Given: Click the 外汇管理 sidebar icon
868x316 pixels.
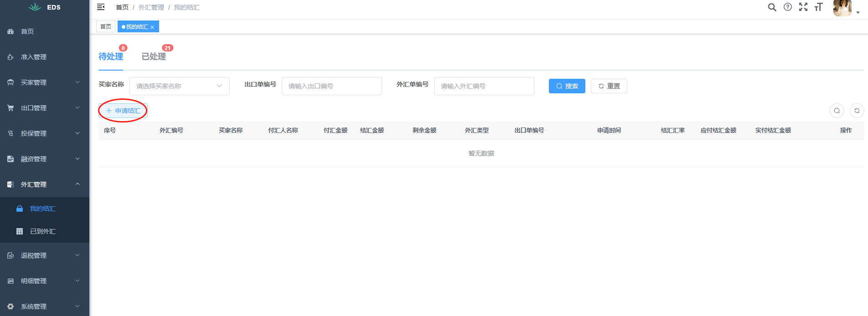Looking at the screenshot, I should click(x=10, y=184).
